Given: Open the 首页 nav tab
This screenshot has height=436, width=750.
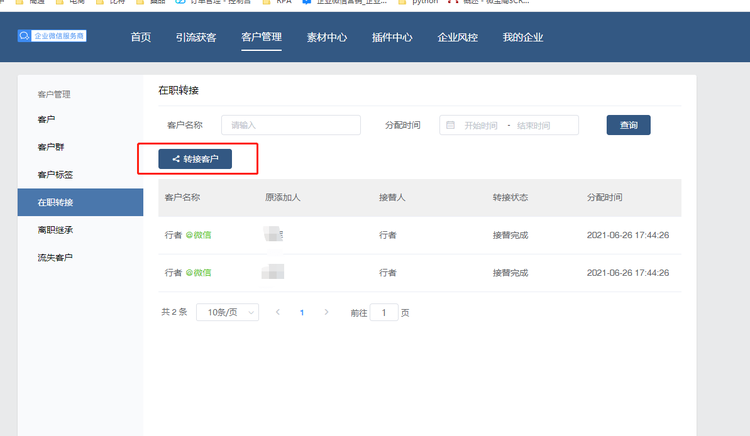Looking at the screenshot, I should click(x=141, y=38).
